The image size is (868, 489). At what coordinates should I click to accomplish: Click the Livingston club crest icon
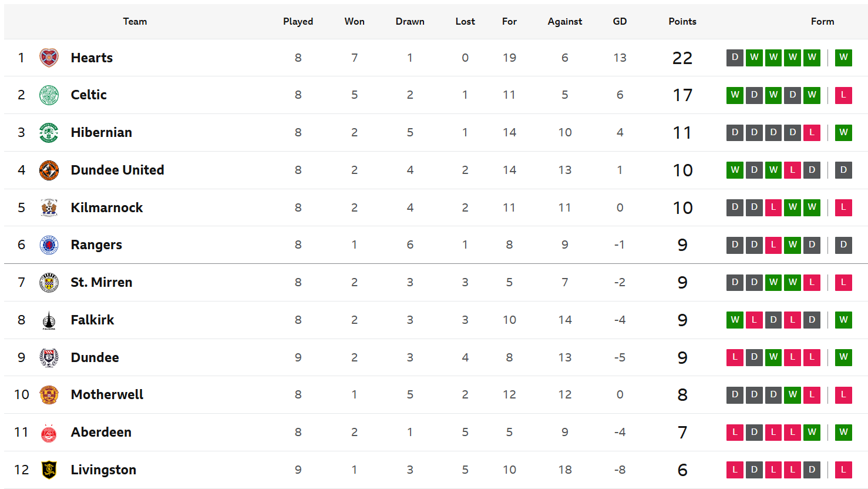(x=49, y=470)
